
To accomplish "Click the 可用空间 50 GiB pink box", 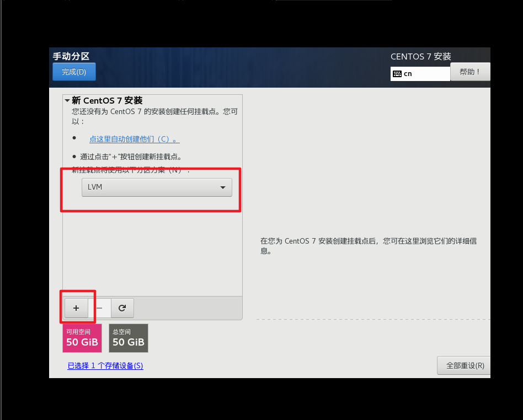I will [x=82, y=338].
